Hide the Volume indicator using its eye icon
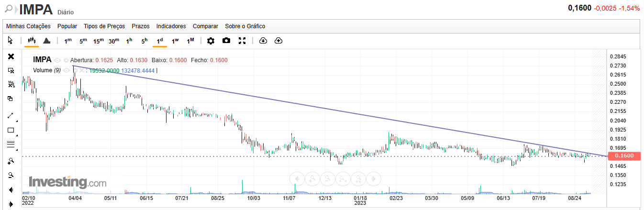Screen dimensions: 644x210 click(x=67, y=70)
